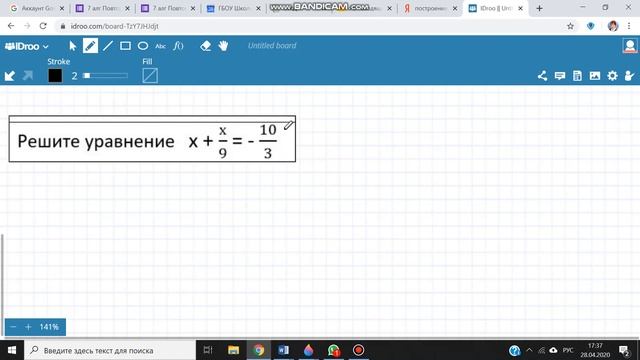Open the participants icon in IDroo toolbar
640x360 pixels.
630,76
